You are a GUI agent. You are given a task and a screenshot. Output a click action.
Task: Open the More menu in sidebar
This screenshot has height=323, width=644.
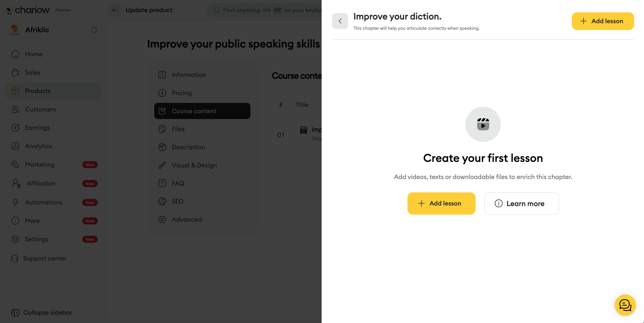(x=33, y=221)
